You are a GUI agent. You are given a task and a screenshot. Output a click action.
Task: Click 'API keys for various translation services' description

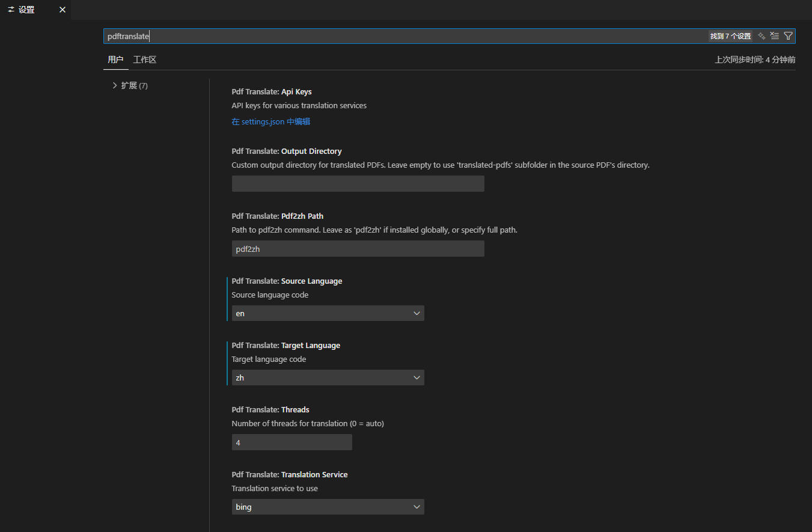299,106
